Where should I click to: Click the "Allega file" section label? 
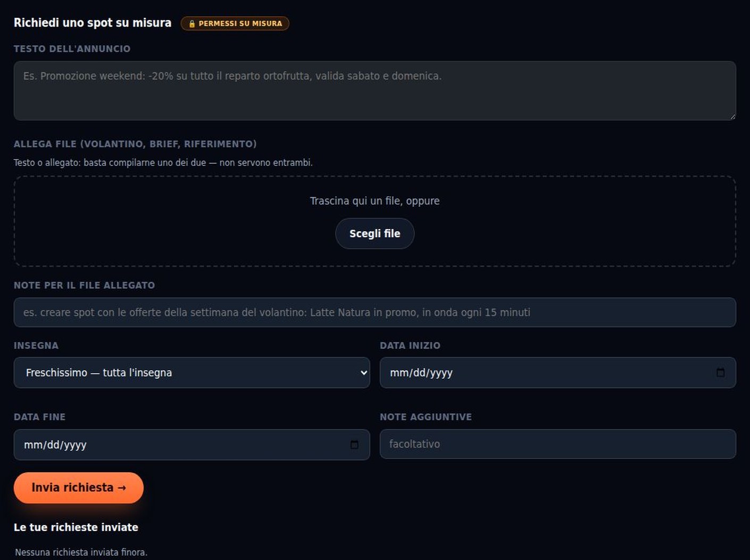135,144
